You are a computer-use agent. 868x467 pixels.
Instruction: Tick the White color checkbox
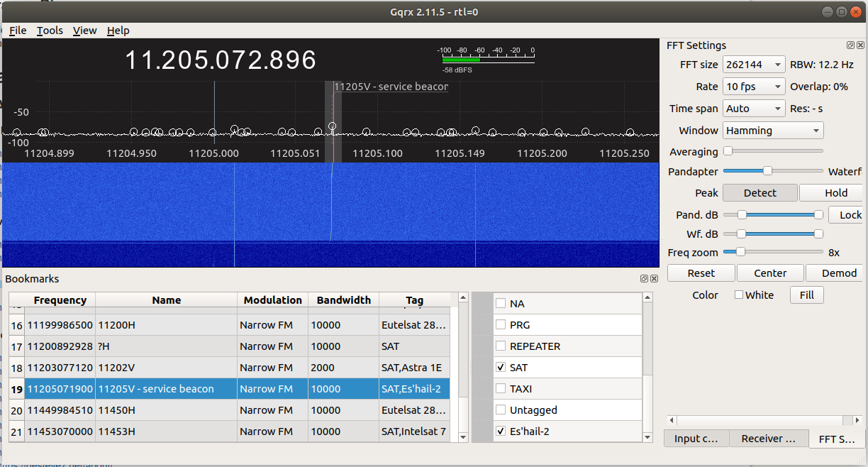click(x=739, y=295)
